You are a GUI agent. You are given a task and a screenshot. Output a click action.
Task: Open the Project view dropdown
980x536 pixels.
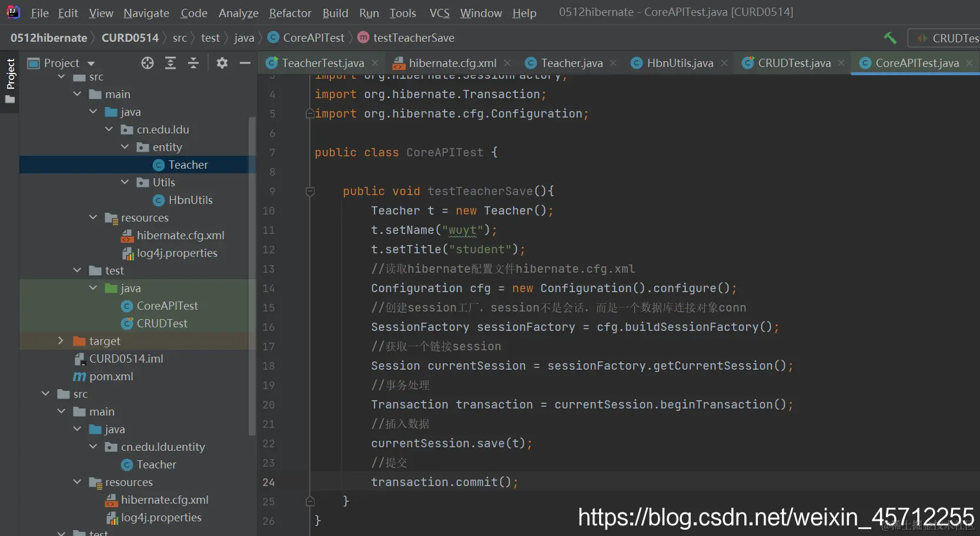91,63
